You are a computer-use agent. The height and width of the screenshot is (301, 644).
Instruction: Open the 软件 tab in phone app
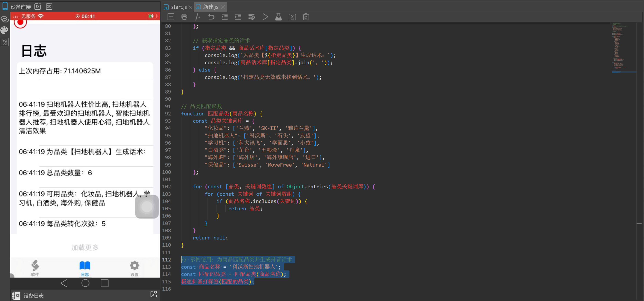(35, 268)
